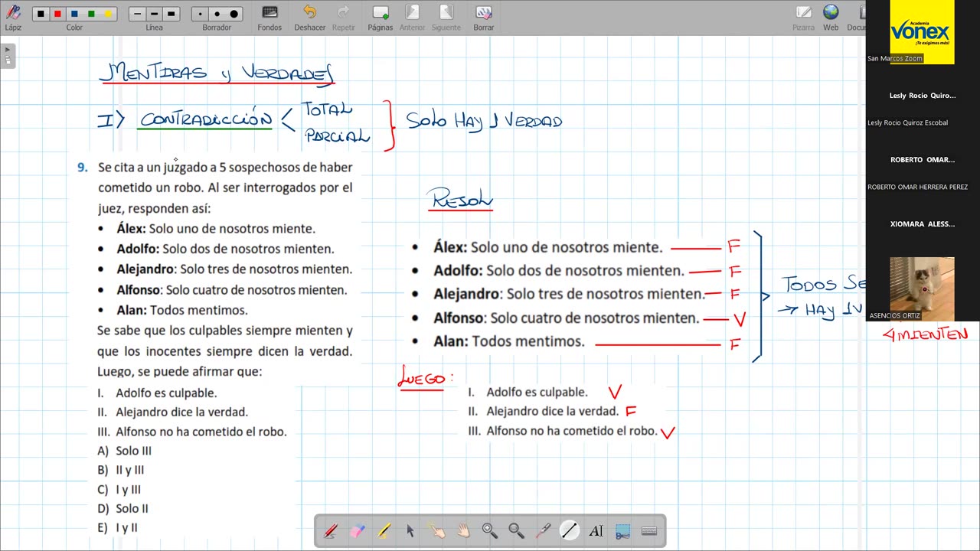Pick the black color swatch
This screenshot has height=551, width=980.
(x=41, y=14)
